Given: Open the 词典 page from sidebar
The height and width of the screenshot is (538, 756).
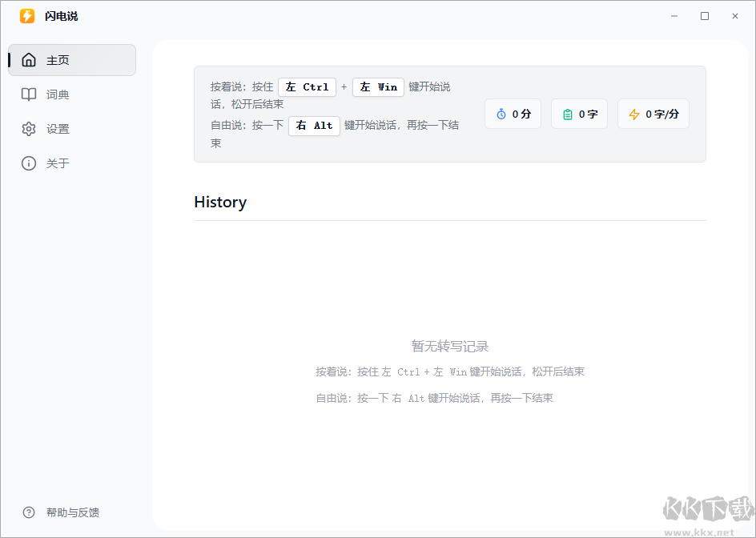Looking at the screenshot, I should click(x=58, y=94).
